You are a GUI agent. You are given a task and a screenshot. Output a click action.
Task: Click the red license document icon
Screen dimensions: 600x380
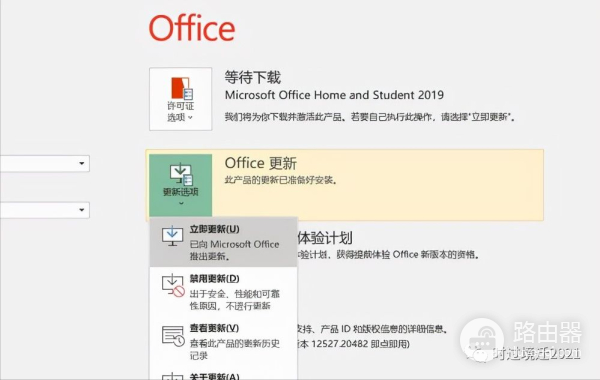[x=182, y=88]
